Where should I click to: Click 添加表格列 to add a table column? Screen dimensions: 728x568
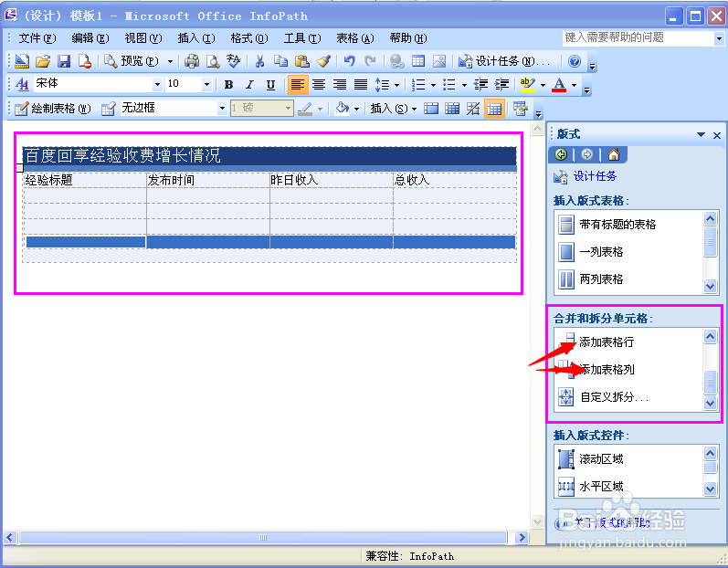pyautogui.click(x=607, y=370)
